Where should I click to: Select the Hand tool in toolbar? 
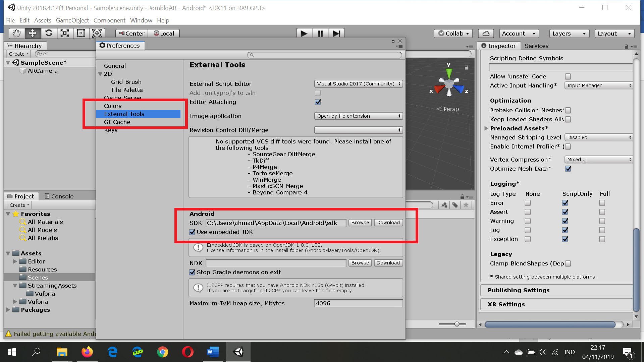[16, 33]
